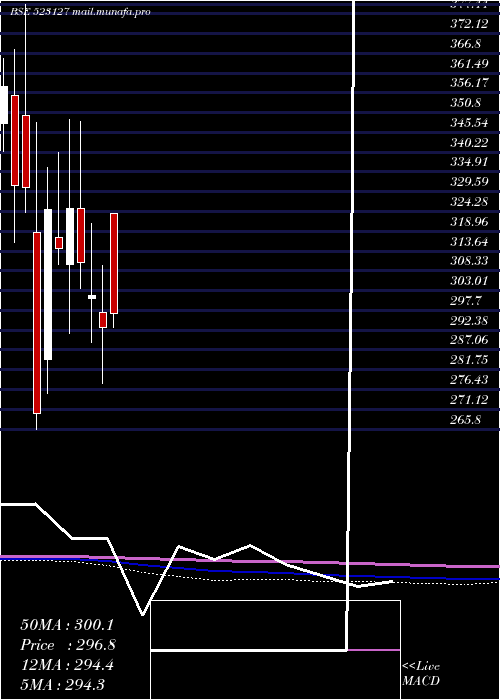Image resolution: width=500 pixels, height=700 pixels.
Task: Click the 265.8 price axis label
Action: 466,419
